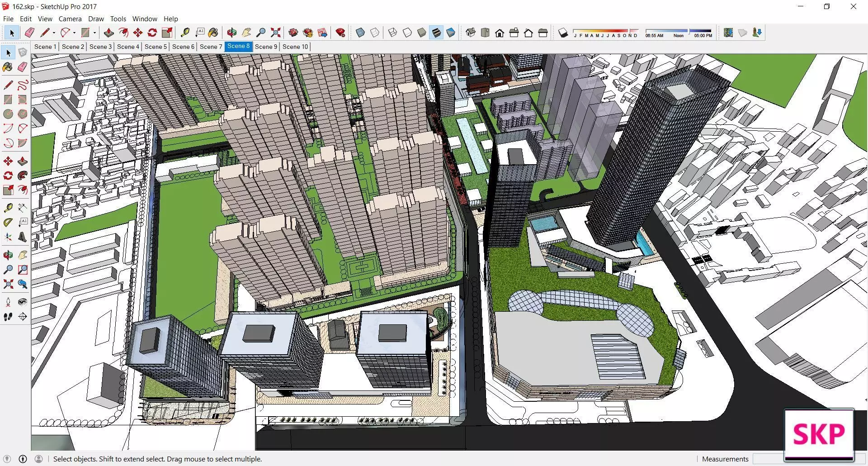
Task: Enable Hidden Line style
Action: (x=407, y=33)
